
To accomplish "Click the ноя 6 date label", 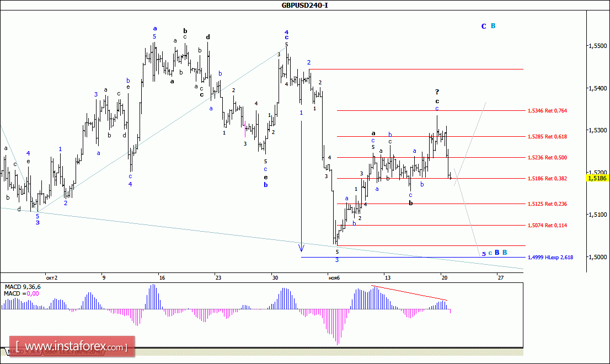I will click(334, 277).
